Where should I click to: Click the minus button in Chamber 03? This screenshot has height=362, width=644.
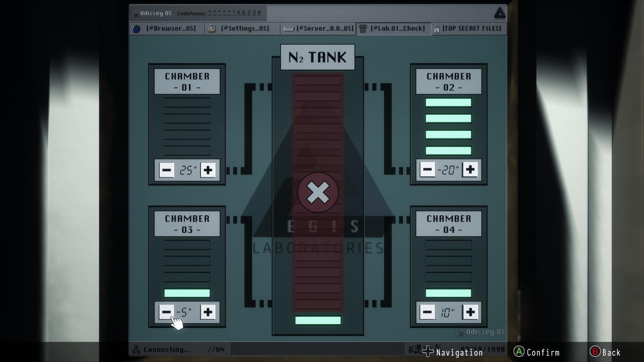[x=166, y=312]
